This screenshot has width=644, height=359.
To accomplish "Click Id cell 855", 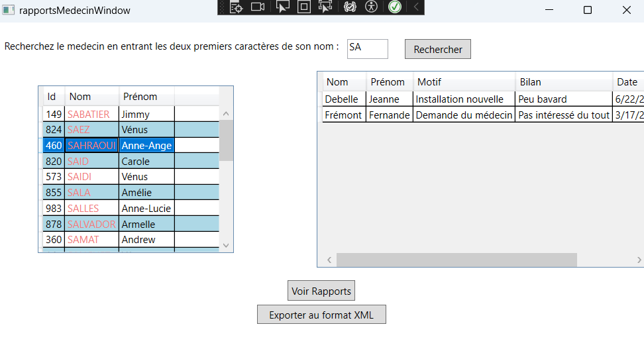I will point(54,193).
